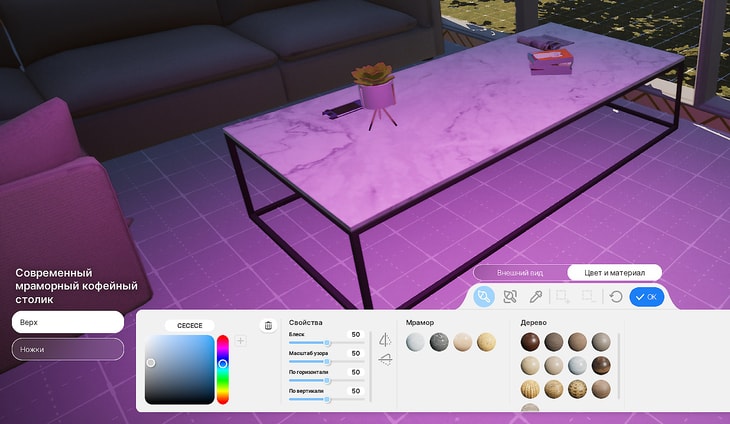Delete color with the trash icon

click(x=267, y=326)
